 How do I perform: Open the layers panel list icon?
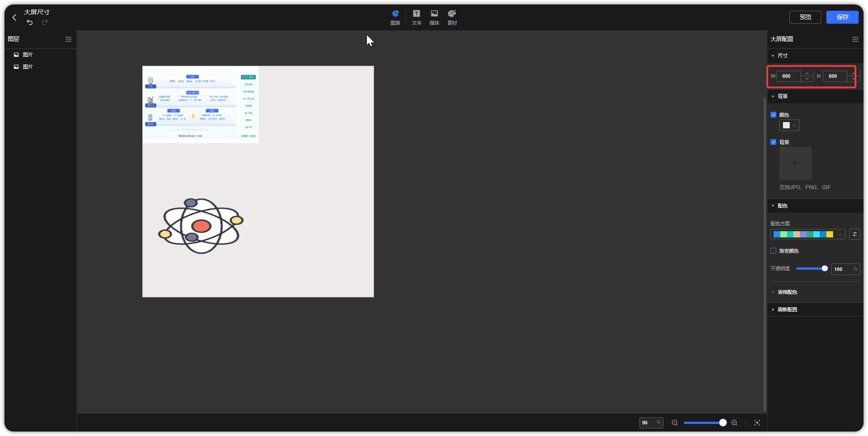coord(68,39)
